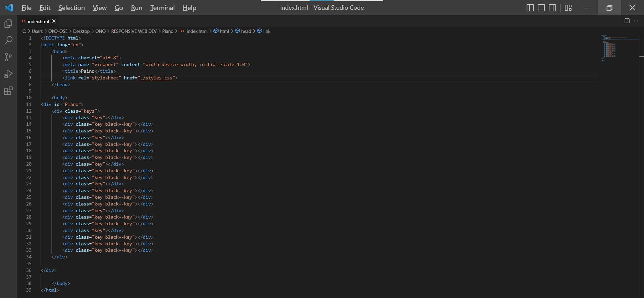
Task: Click the opening <body> tag
Action: coord(59,98)
